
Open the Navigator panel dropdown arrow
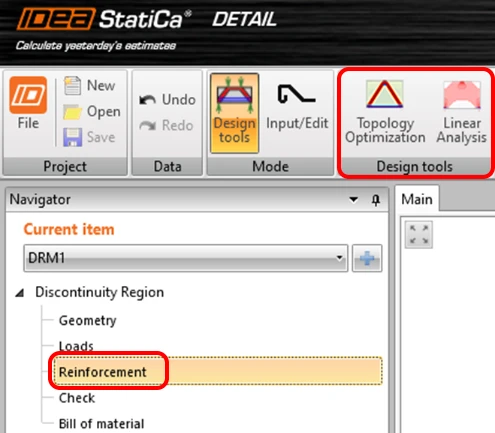click(x=354, y=200)
